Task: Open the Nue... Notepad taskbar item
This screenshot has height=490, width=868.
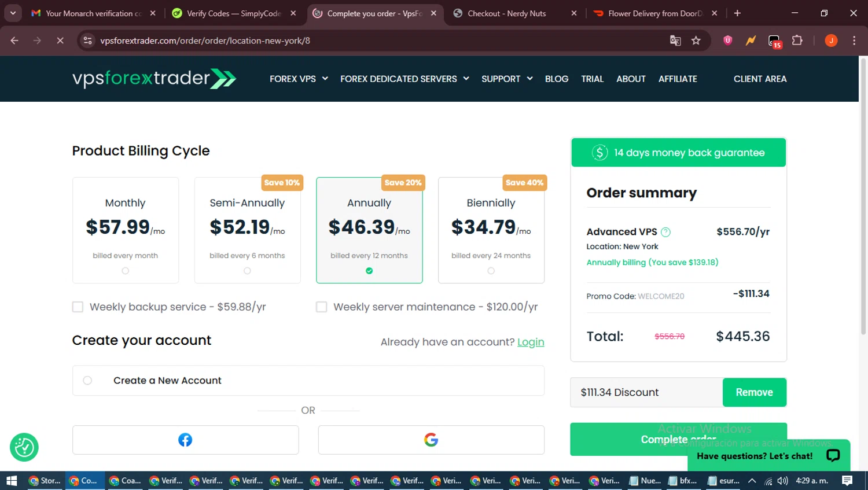Action: pyautogui.click(x=645, y=481)
